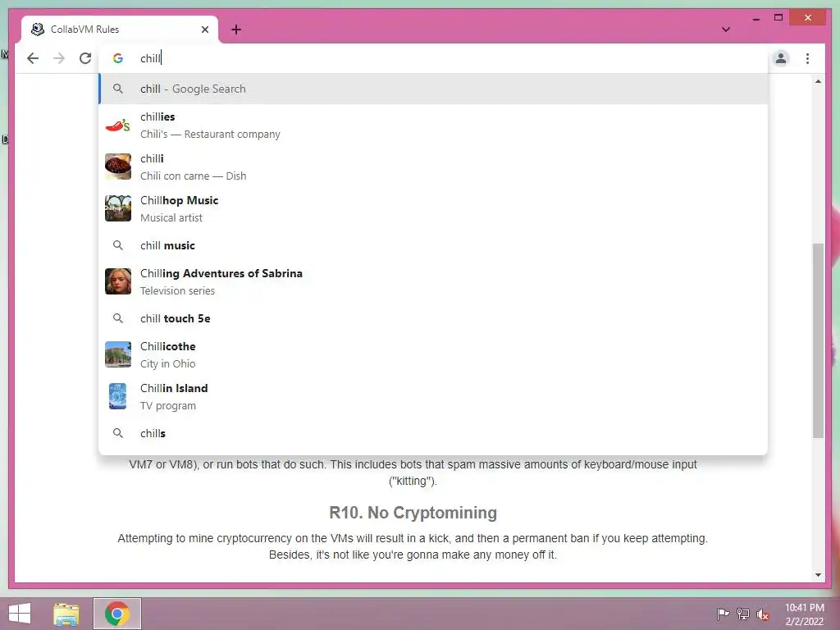Screen dimensions: 840x630
Task: Click the Sabrina television series thumbnail
Action: (x=118, y=281)
